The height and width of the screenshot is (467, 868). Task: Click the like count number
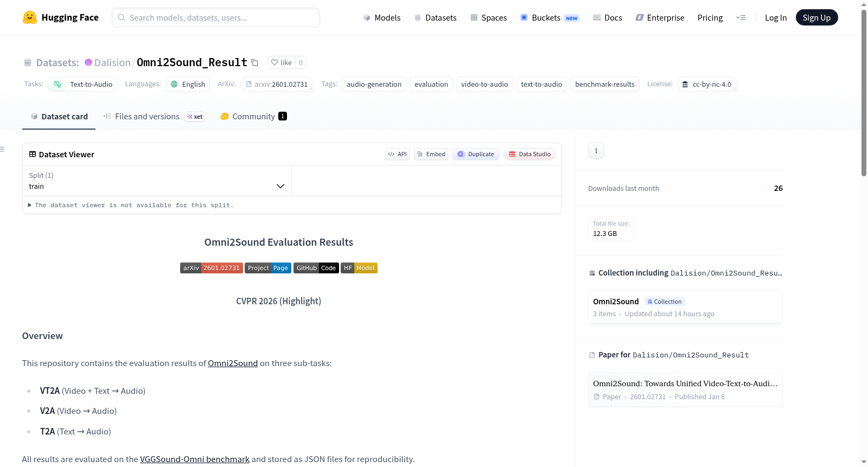[301, 62]
